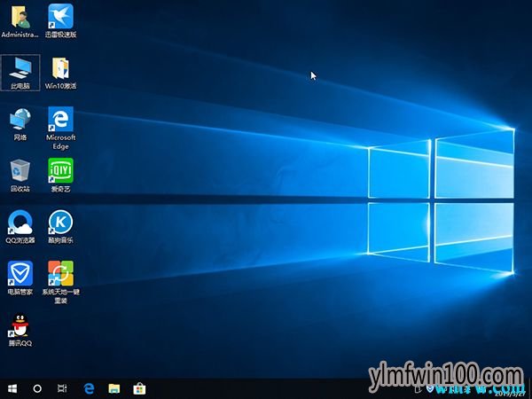Open the 网络 (Network) icon
This screenshot has width=532, height=399.
(20, 124)
